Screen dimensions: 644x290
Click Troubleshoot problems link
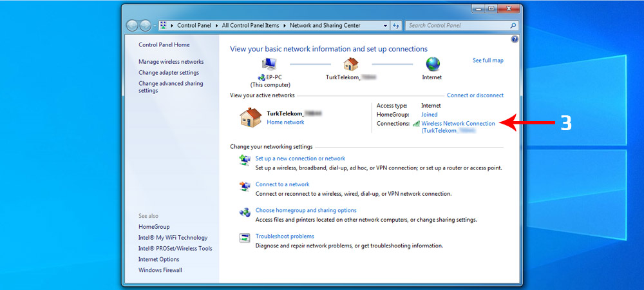point(285,237)
